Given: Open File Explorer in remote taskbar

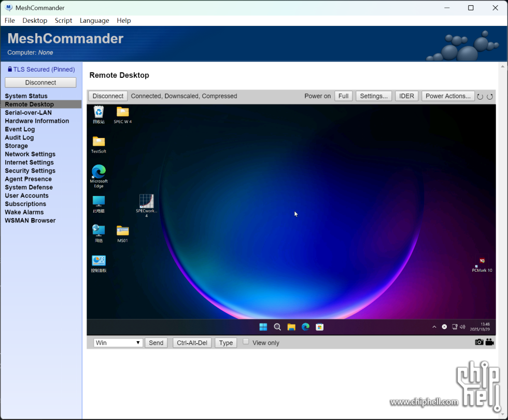Looking at the screenshot, I should point(291,327).
